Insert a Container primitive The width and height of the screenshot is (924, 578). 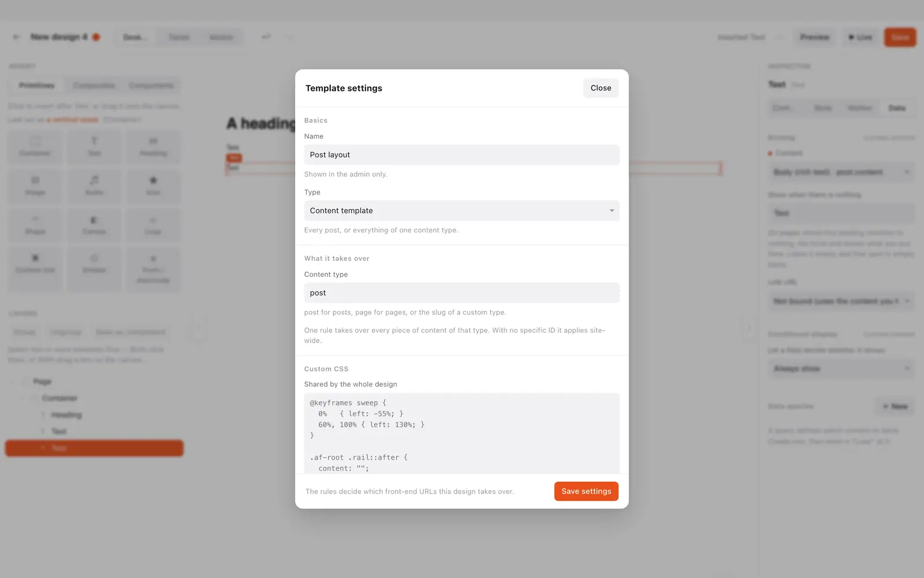[x=35, y=147]
